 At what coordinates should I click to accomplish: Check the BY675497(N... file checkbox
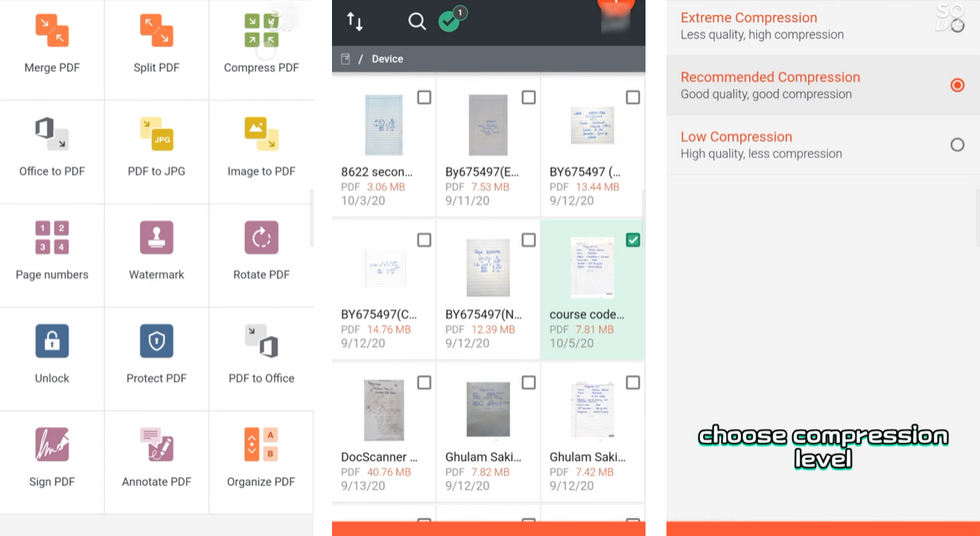tap(528, 240)
